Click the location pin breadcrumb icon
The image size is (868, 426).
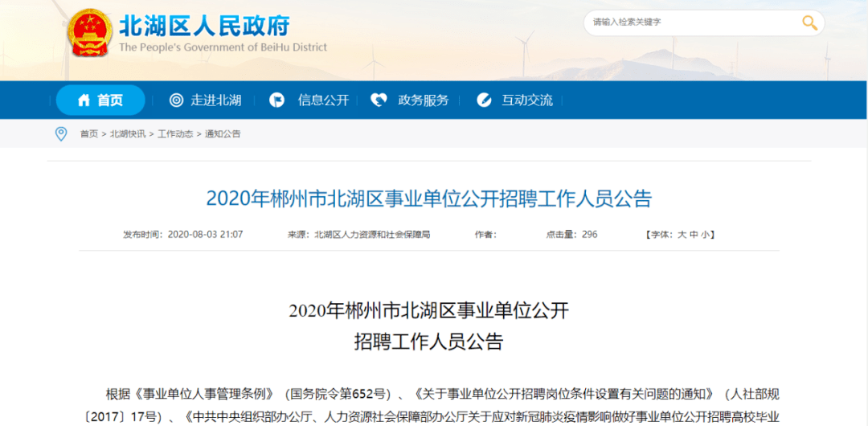pyautogui.click(x=61, y=133)
